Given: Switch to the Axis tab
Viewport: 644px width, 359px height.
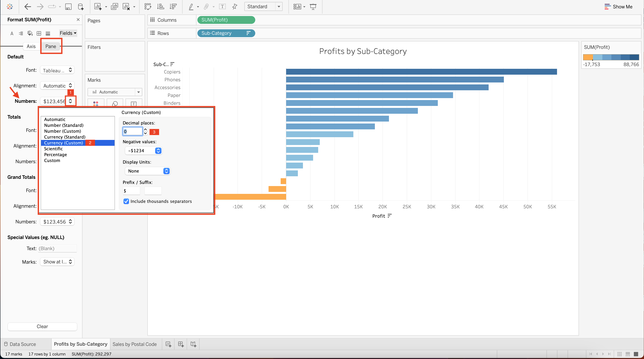Looking at the screenshot, I should click(x=31, y=46).
